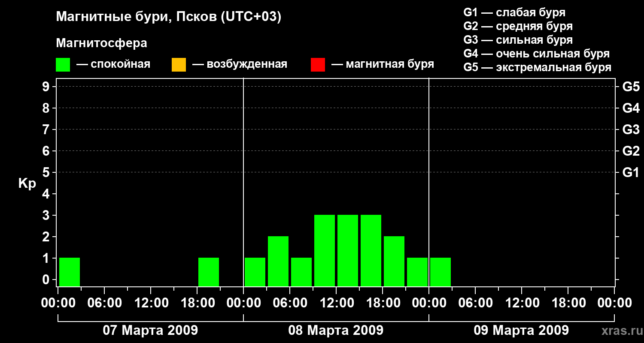644x343 pixels.
Task: Click the 06:00–09:00 bar on 08 Марта
Action: click(x=301, y=272)
